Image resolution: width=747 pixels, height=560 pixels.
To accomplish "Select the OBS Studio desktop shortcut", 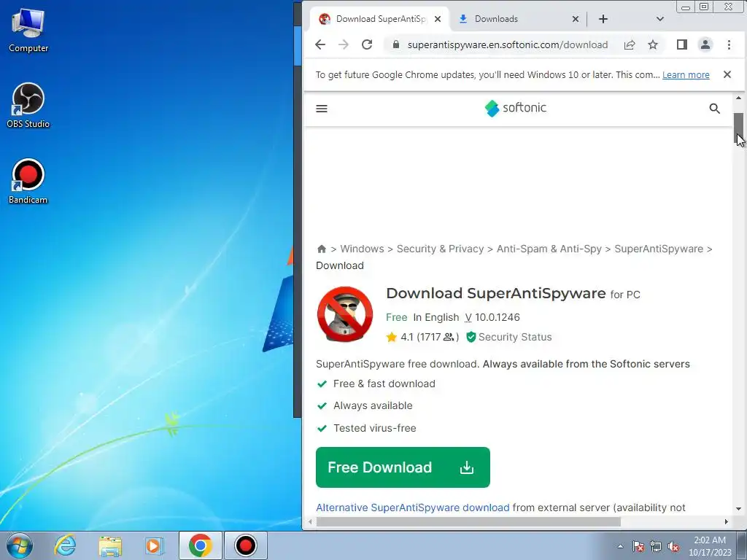I will pos(28,105).
